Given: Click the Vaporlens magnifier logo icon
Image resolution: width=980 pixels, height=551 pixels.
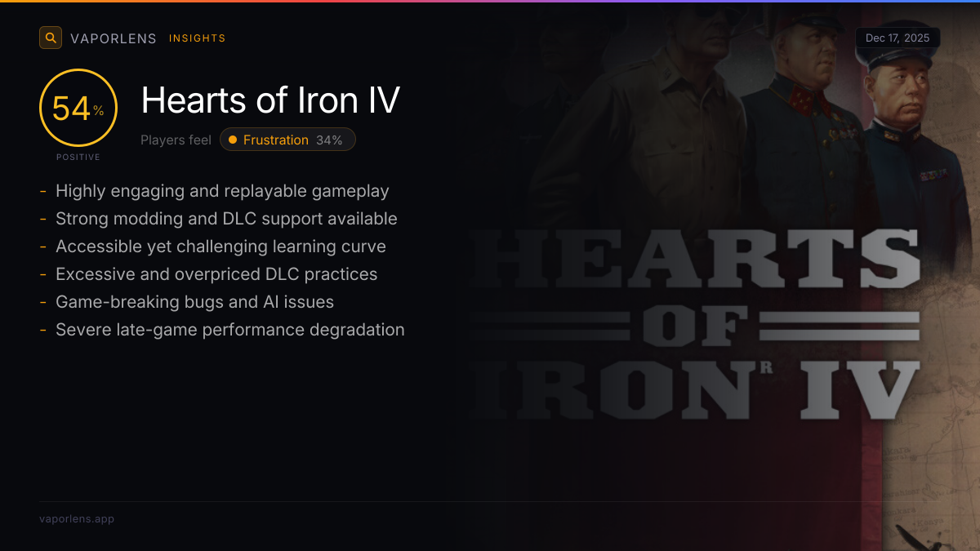Looking at the screenshot, I should coord(51,38).
